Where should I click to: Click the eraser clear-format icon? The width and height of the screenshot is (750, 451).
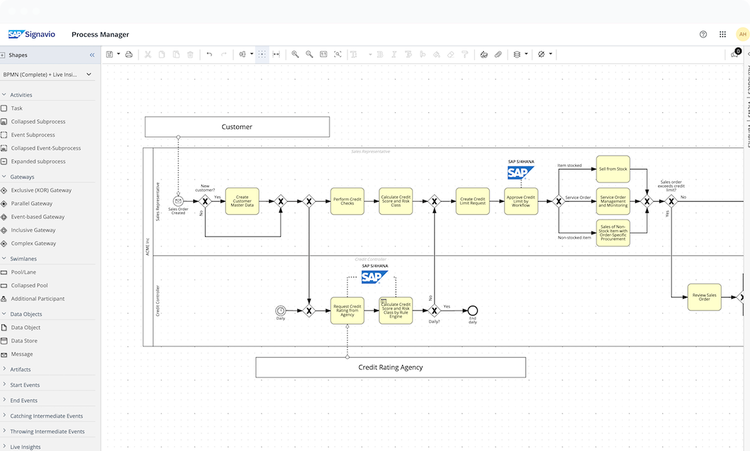pyautogui.click(x=451, y=55)
